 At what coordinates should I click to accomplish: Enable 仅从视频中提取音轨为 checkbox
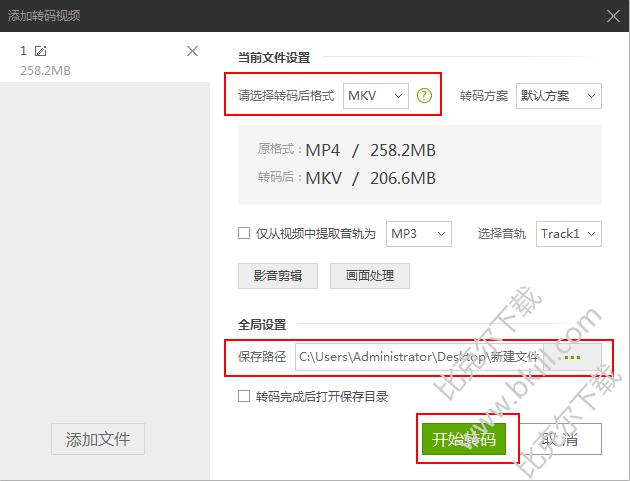click(x=244, y=233)
